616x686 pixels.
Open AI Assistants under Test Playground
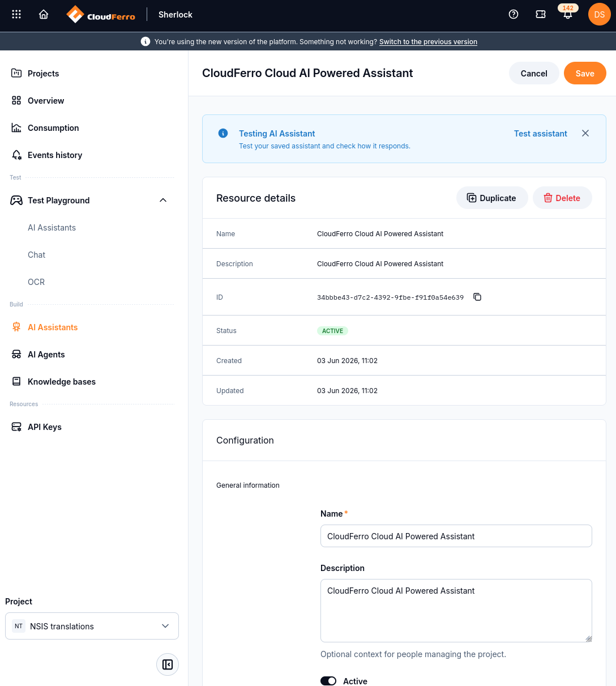[52, 227]
